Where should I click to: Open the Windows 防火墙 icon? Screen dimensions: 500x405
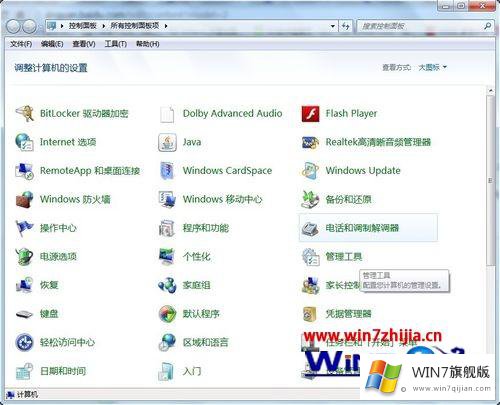tap(24, 200)
